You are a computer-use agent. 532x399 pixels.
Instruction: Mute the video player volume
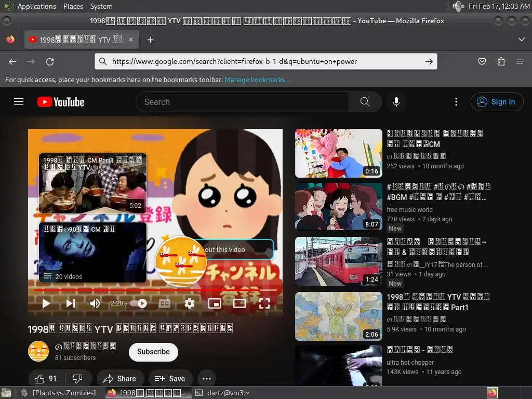95,303
